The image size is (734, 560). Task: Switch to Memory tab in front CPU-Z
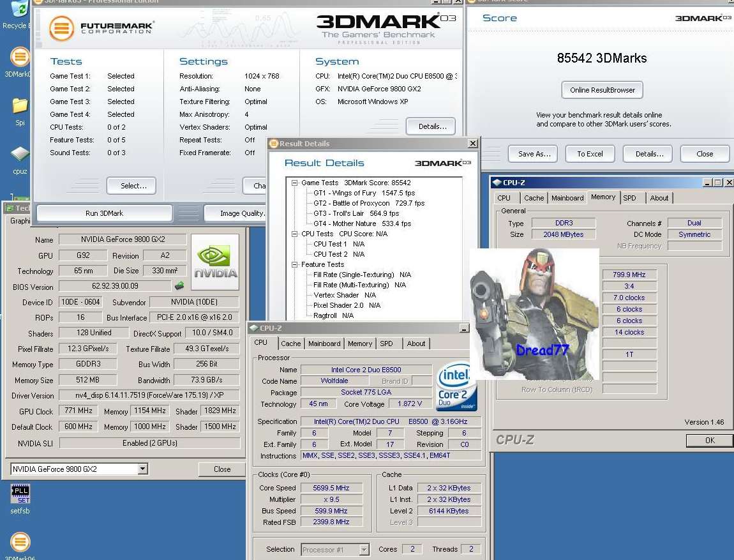coord(360,344)
